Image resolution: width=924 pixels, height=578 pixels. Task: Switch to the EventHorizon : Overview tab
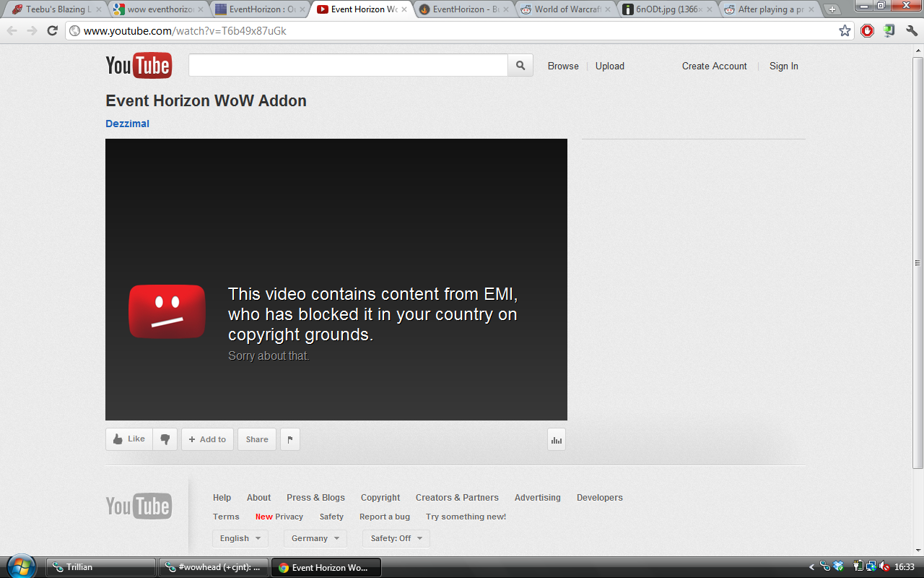point(256,10)
